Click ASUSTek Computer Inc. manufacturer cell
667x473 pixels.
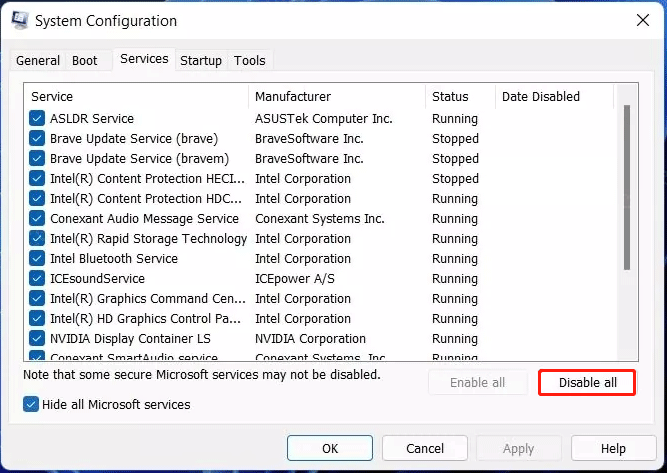(324, 118)
